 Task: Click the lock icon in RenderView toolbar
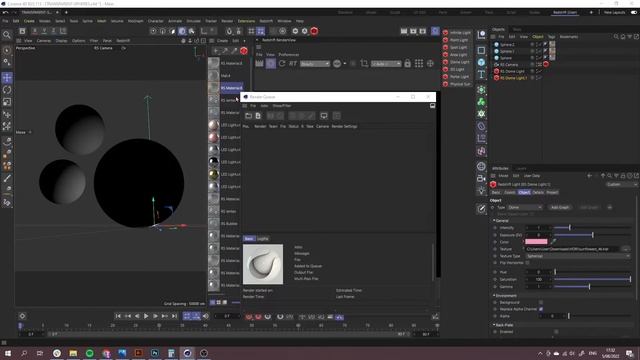407,64
